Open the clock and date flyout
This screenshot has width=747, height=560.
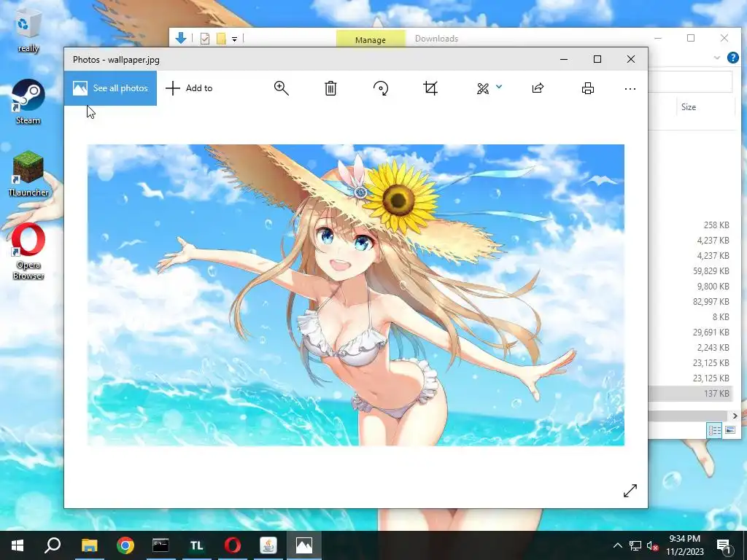click(685, 545)
